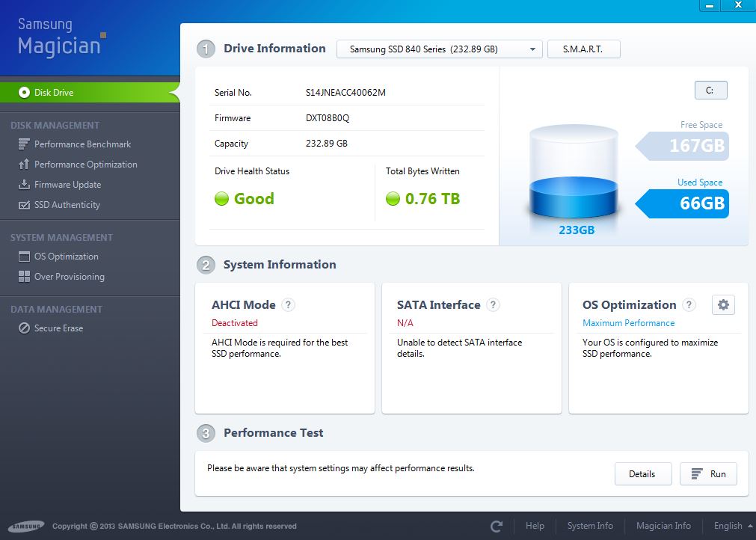756x540 pixels.
Task: Click the 0.76 TB written value
Action: pyautogui.click(x=432, y=199)
